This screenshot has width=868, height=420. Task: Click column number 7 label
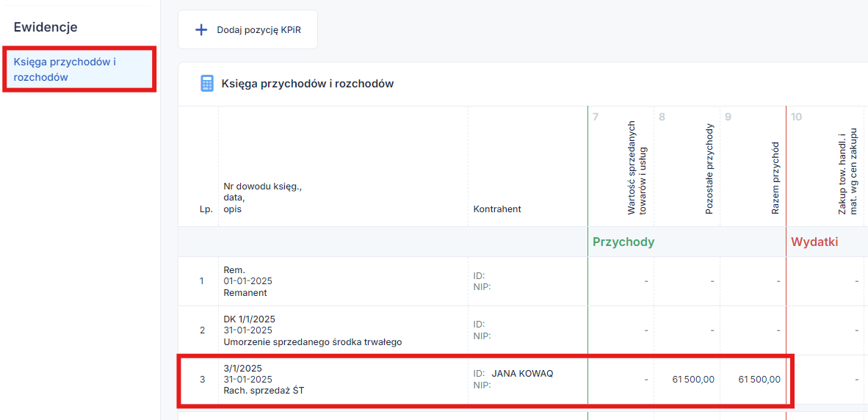point(596,117)
